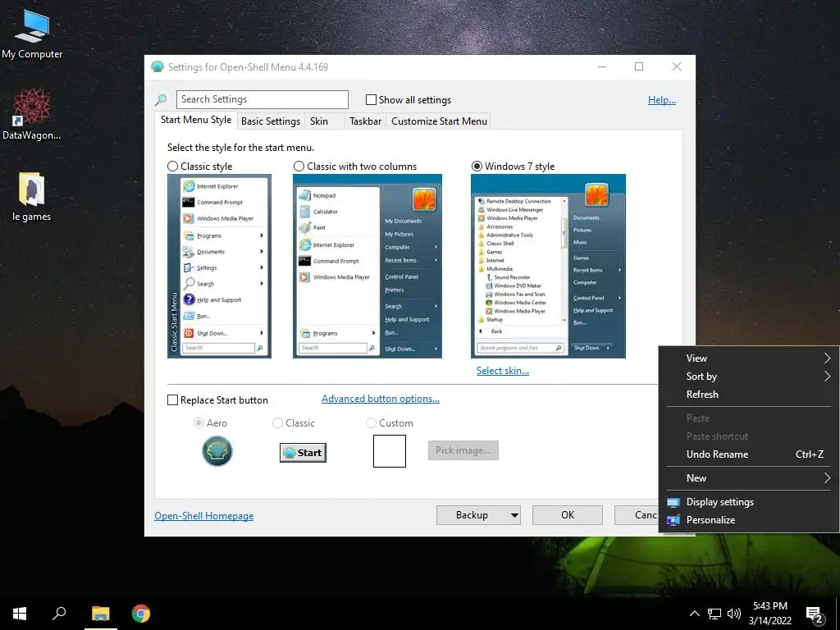The width and height of the screenshot is (840, 630).
Task: Click the Classic Start button preview image
Action: click(303, 453)
